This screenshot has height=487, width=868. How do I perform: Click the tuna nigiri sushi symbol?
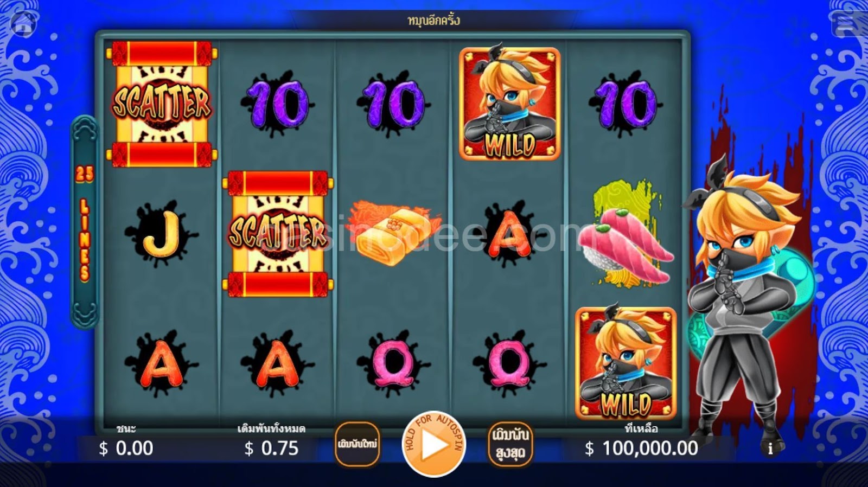point(626,234)
